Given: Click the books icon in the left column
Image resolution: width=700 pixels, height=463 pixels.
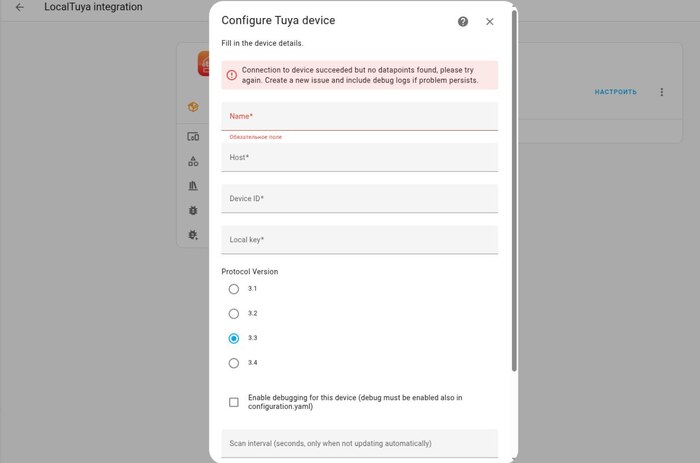Looking at the screenshot, I should coord(193,186).
